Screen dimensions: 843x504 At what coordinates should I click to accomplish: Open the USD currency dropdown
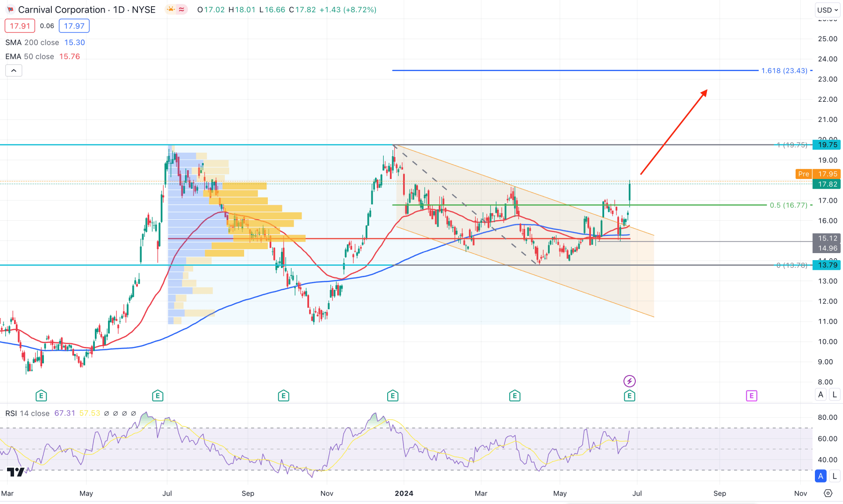pos(828,10)
